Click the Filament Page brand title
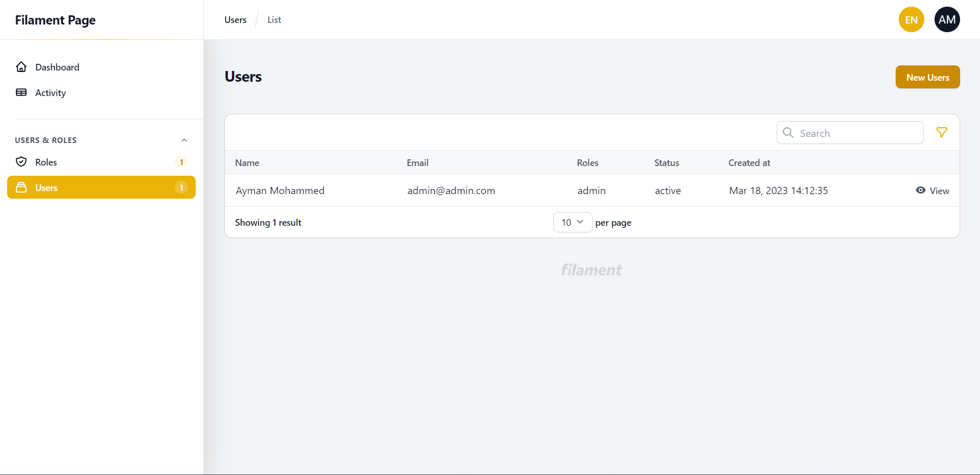The image size is (980, 475). [x=55, y=20]
